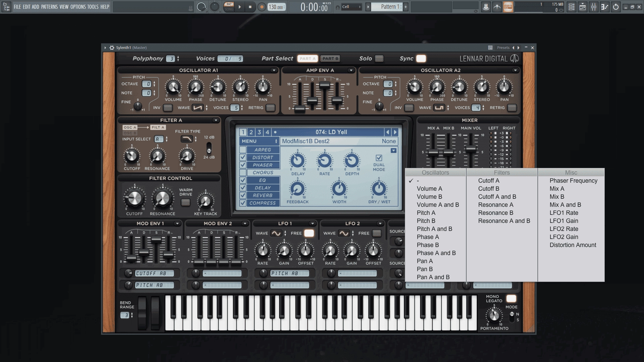644x362 pixels.
Task: Click Amp Env A sustain slider
Action: click(x=324, y=85)
